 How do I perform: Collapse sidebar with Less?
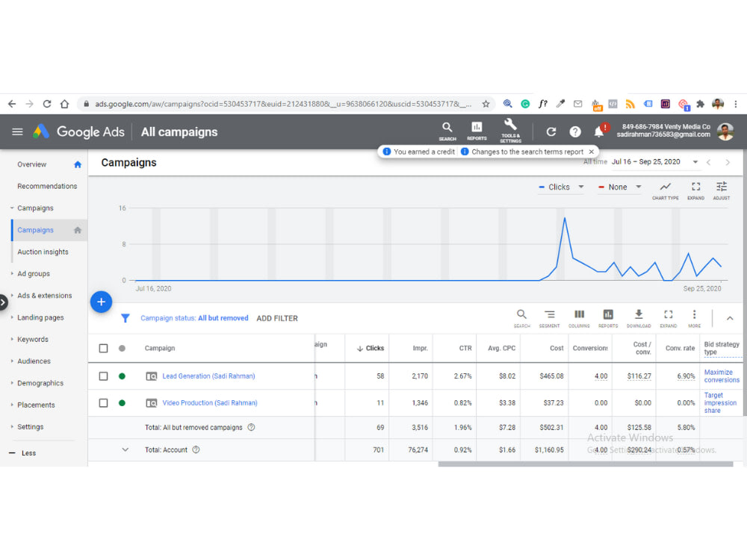pos(22,453)
